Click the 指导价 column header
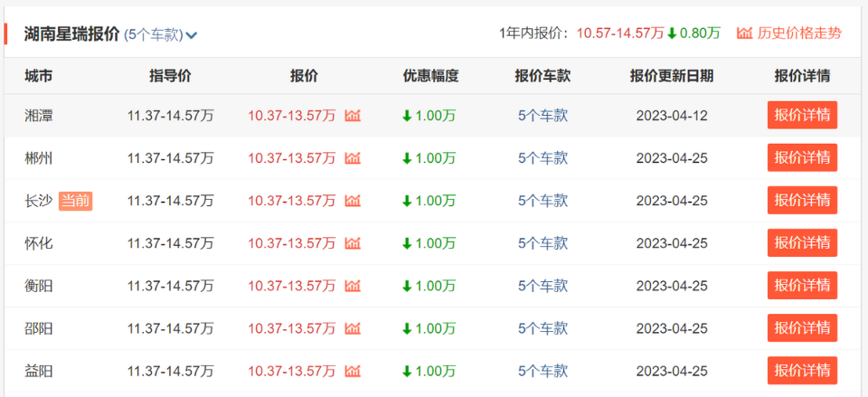Screen dimensions: 868x397 pos(170,76)
